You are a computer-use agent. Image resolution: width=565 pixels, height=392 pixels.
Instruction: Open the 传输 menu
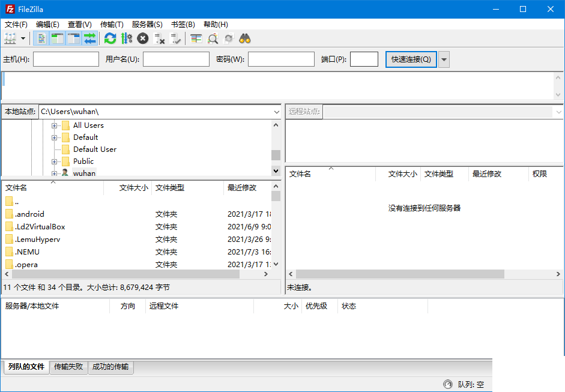(111, 24)
